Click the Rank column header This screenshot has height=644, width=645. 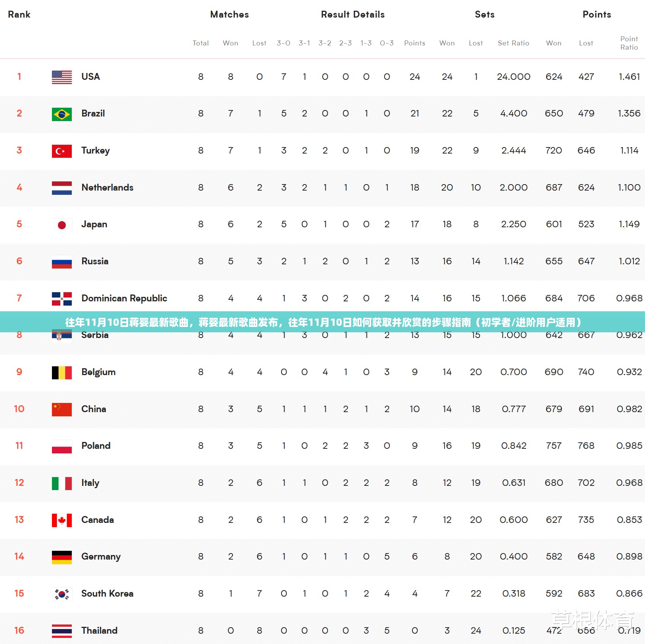[19, 15]
